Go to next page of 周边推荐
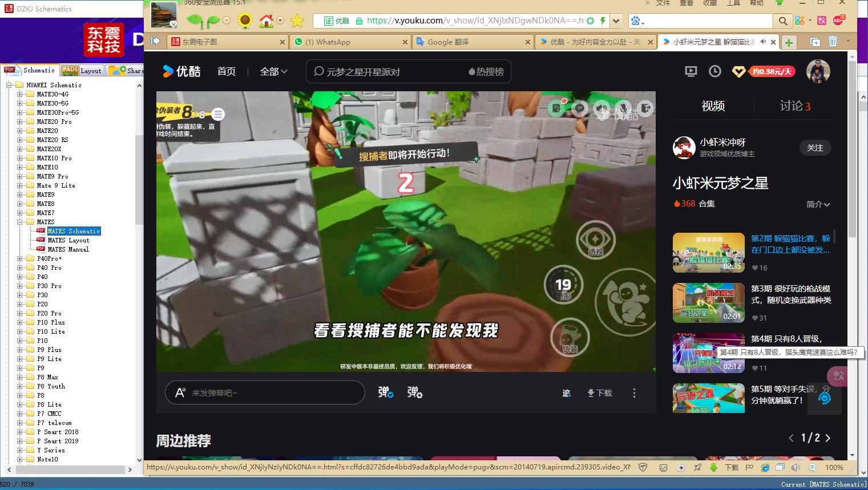The height and width of the screenshot is (490, 868). coord(828,438)
